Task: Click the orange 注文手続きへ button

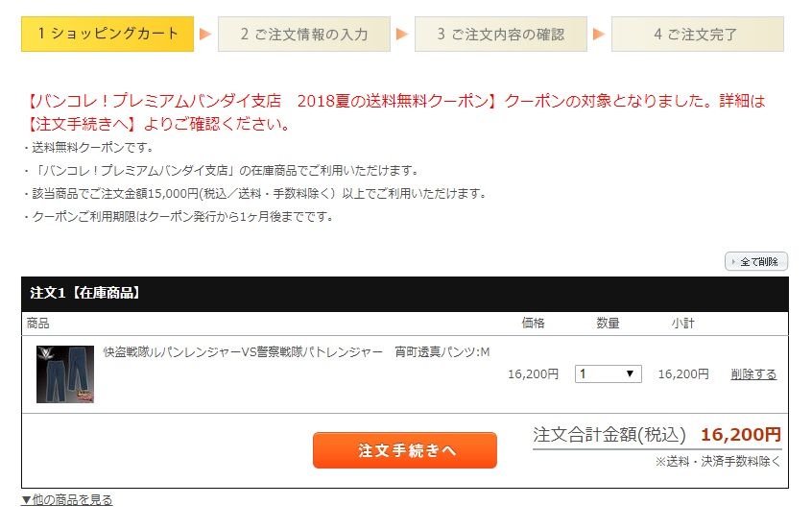Action: (405, 450)
